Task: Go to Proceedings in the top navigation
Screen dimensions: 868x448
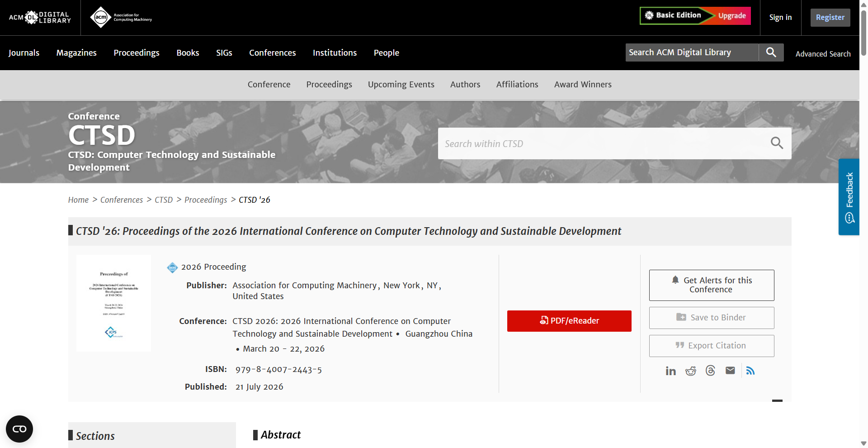Action: click(x=137, y=53)
